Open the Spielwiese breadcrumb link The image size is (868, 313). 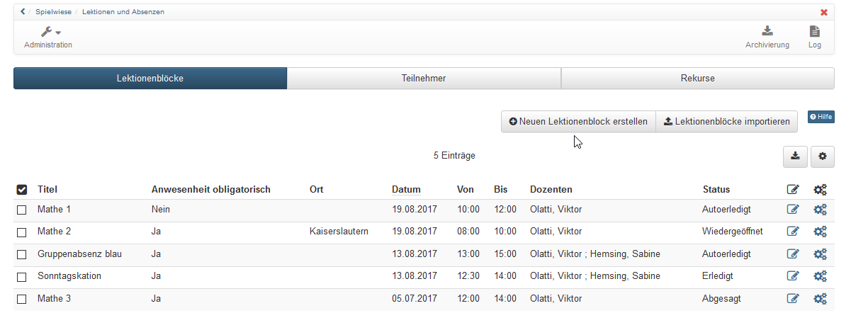click(x=55, y=12)
